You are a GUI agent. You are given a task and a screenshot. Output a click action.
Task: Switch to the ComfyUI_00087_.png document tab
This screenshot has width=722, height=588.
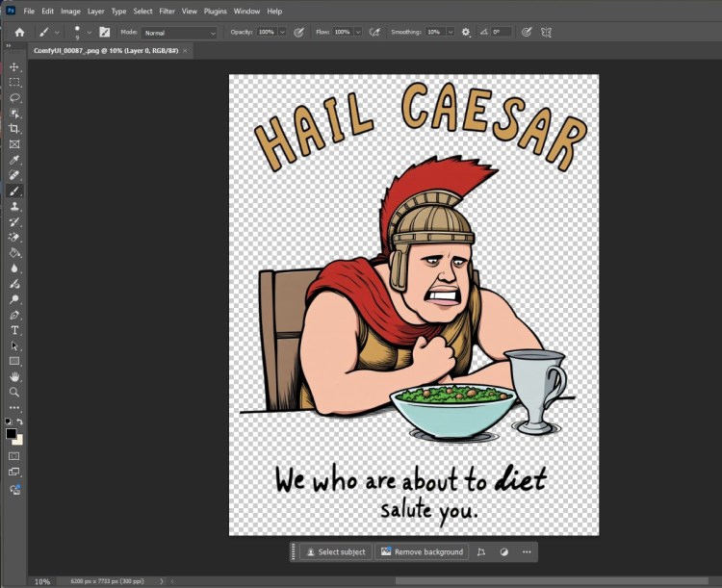106,50
